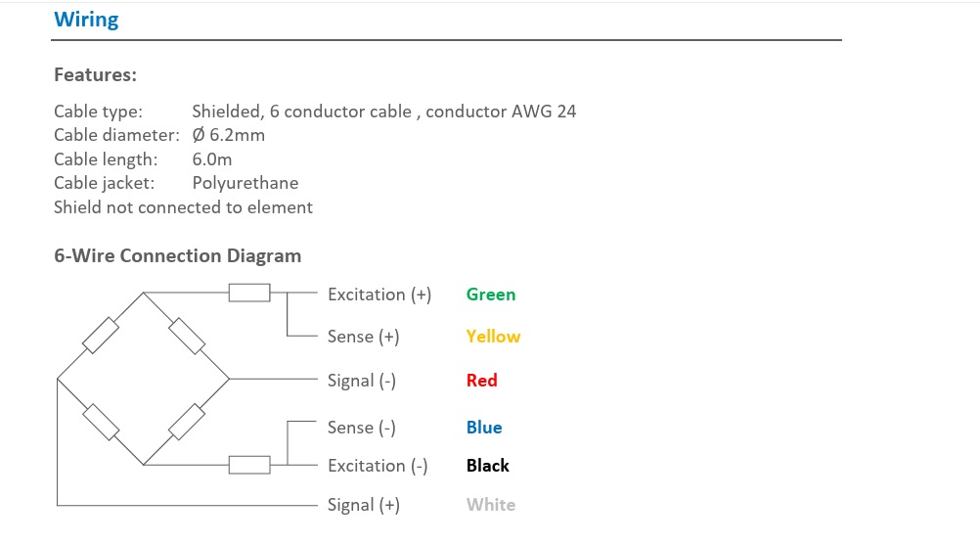The width and height of the screenshot is (980, 544).
Task: Click the Sense (-) label
Action: (x=362, y=428)
